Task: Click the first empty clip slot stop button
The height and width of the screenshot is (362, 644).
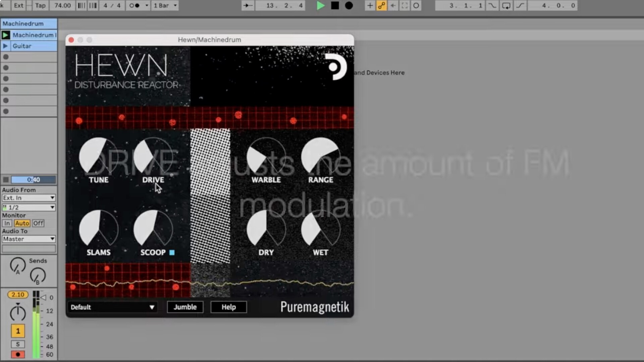Action: point(6,57)
